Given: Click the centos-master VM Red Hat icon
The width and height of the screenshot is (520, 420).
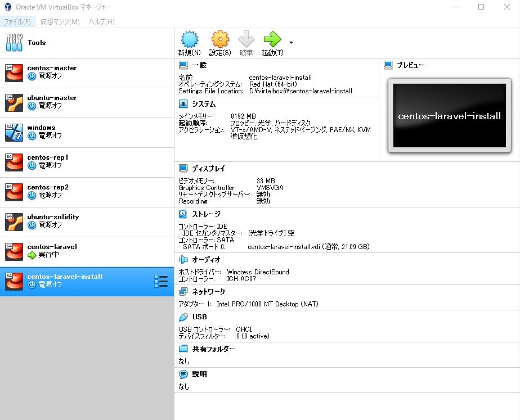Looking at the screenshot, I should tap(14, 73).
